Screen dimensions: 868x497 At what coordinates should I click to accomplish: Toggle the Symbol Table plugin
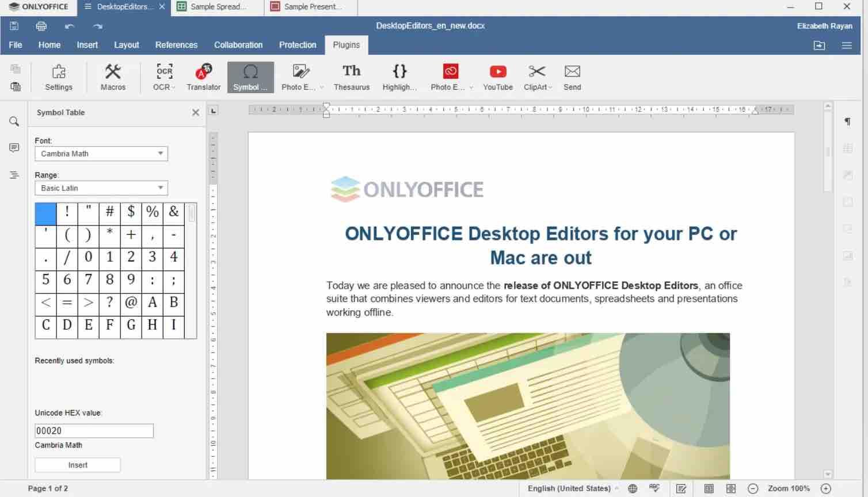pyautogui.click(x=250, y=78)
